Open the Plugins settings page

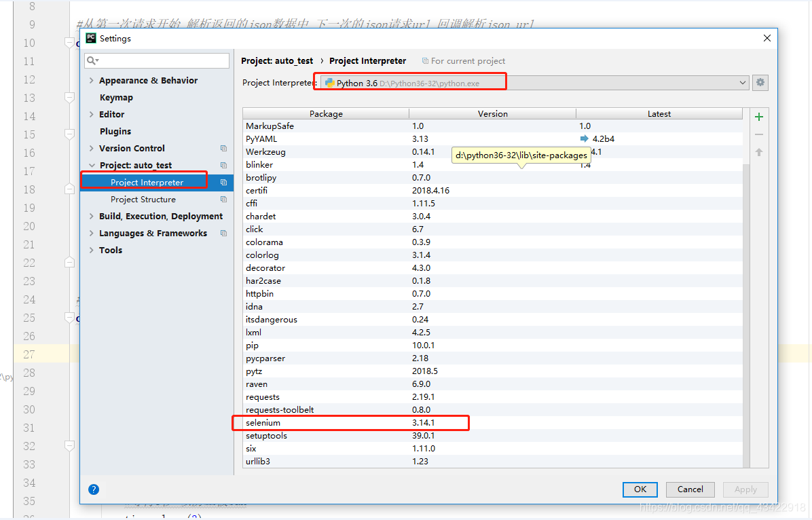[x=115, y=132]
